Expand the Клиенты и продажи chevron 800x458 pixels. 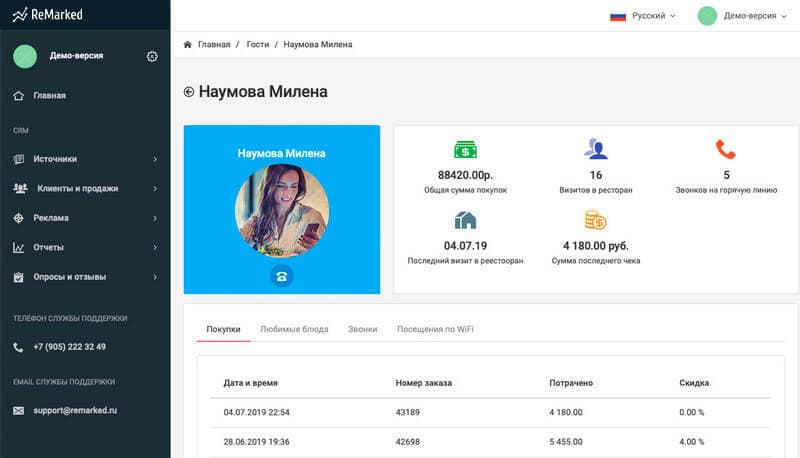coord(155,189)
